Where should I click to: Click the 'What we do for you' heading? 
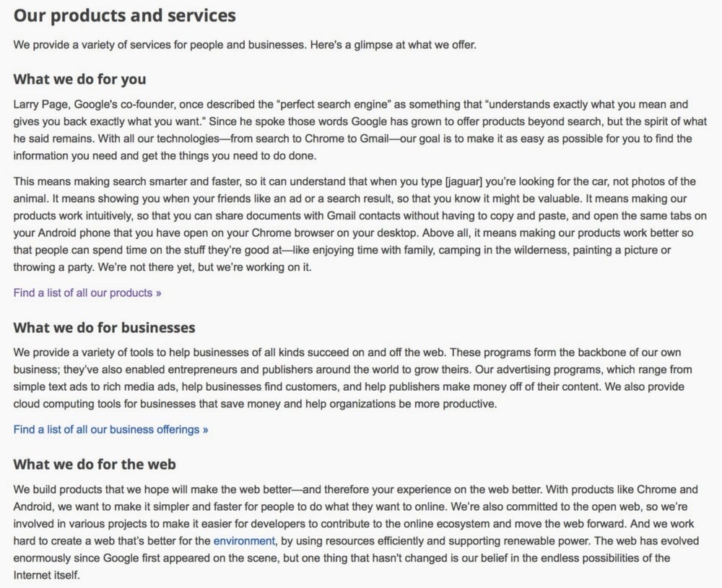(x=79, y=79)
